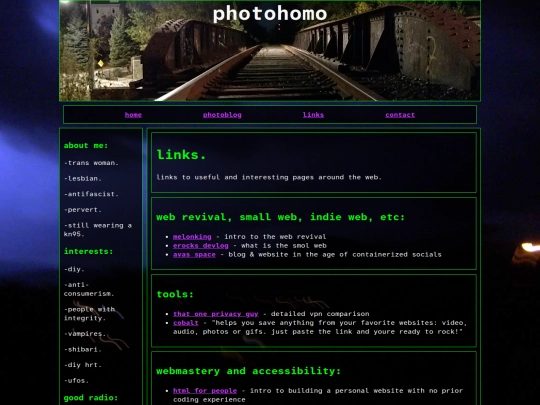540x405 pixels.
Task: Click the '-diy hrt.' interest line
Action: (x=83, y=365)
